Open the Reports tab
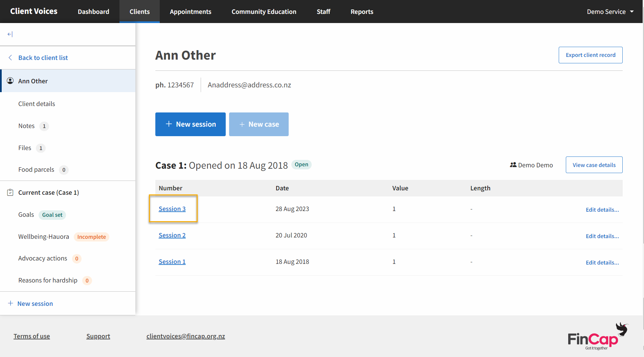 362,12
